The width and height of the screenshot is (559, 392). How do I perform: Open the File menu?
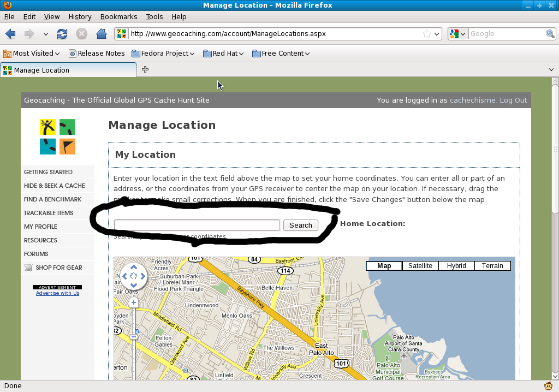[x=9, y=17]
